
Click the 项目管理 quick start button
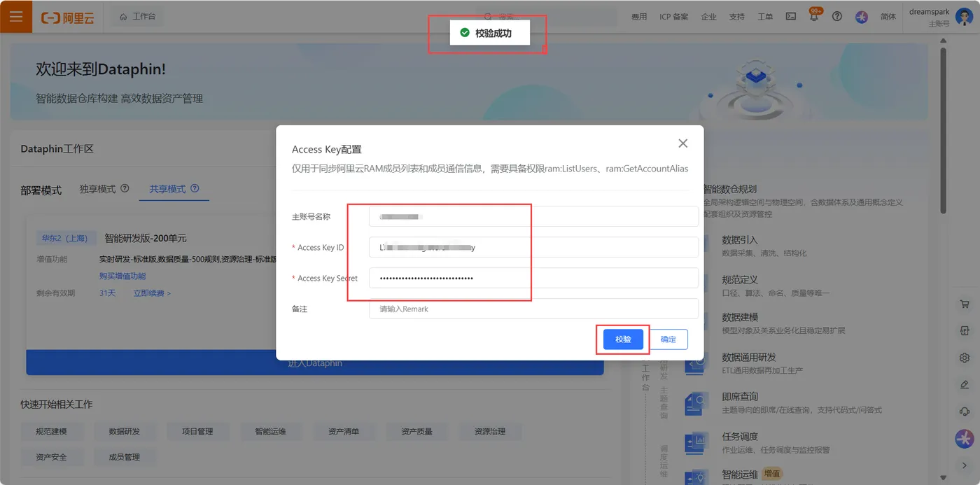tap(197, 432)
